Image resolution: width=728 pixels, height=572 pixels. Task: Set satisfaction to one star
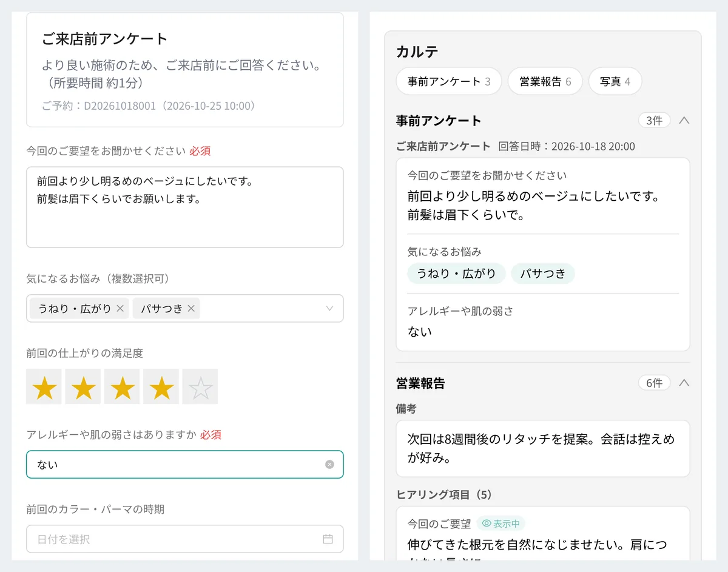pos(44,386)
